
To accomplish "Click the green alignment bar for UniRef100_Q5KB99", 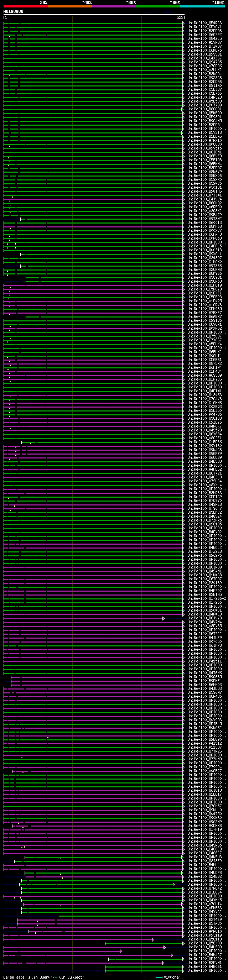I will pos(94,113).
